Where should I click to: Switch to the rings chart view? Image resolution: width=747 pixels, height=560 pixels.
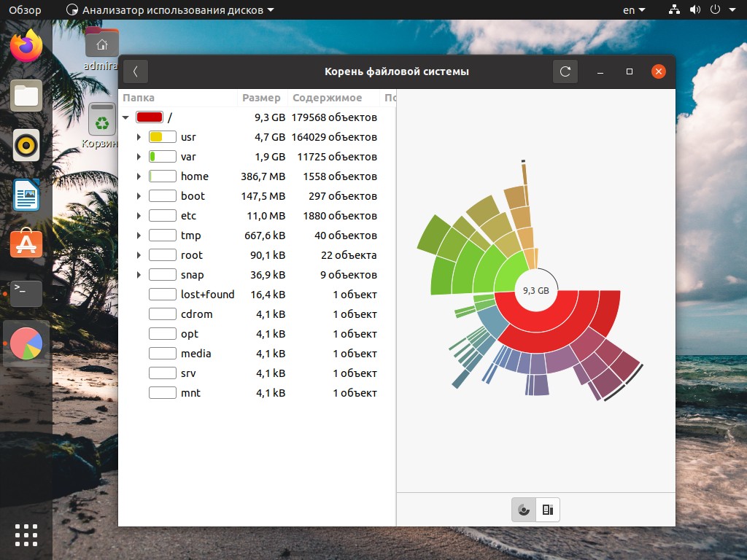524,510
